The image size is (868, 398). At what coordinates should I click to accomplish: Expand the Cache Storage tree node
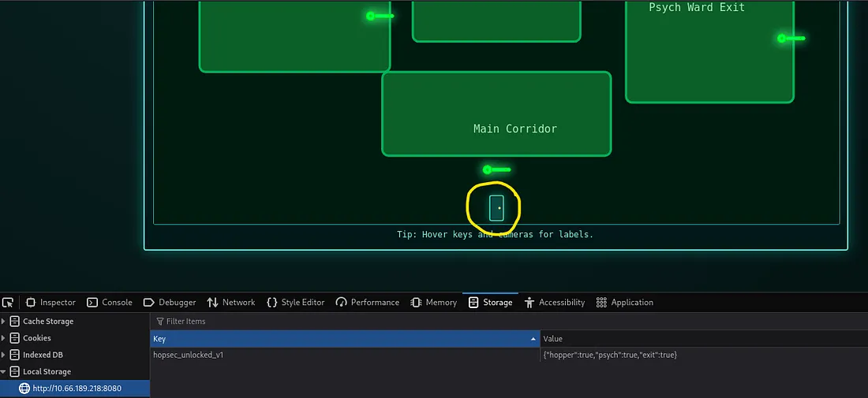pyautogui.click(x=4, y=322)
